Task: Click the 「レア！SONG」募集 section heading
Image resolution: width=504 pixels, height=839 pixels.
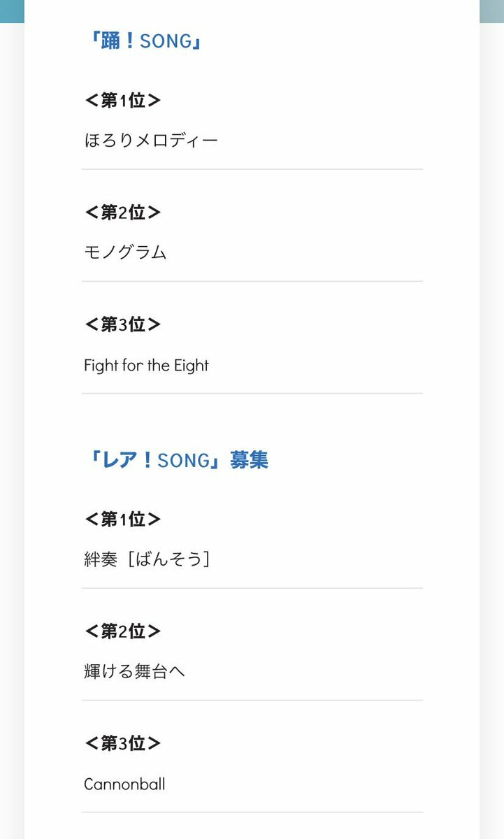Action: click(175, 460)
